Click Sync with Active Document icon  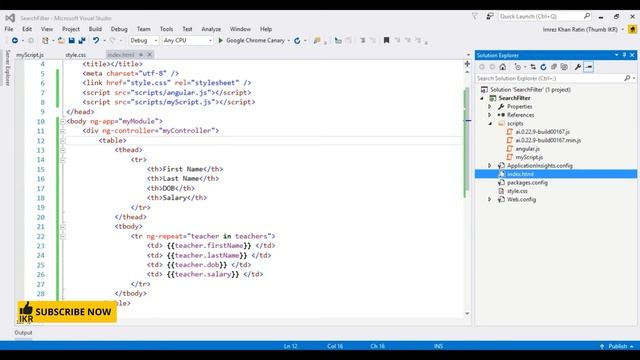pos(533,67)
